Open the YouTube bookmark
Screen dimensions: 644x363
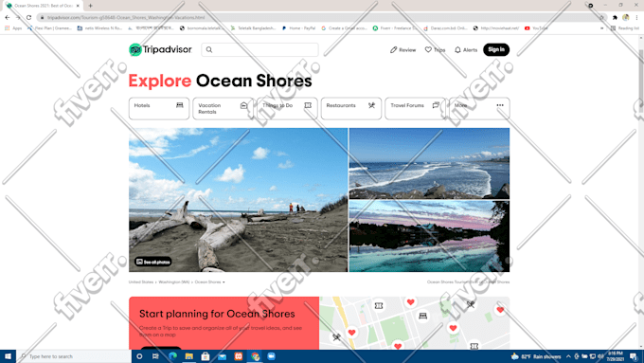tap(536, 28)
